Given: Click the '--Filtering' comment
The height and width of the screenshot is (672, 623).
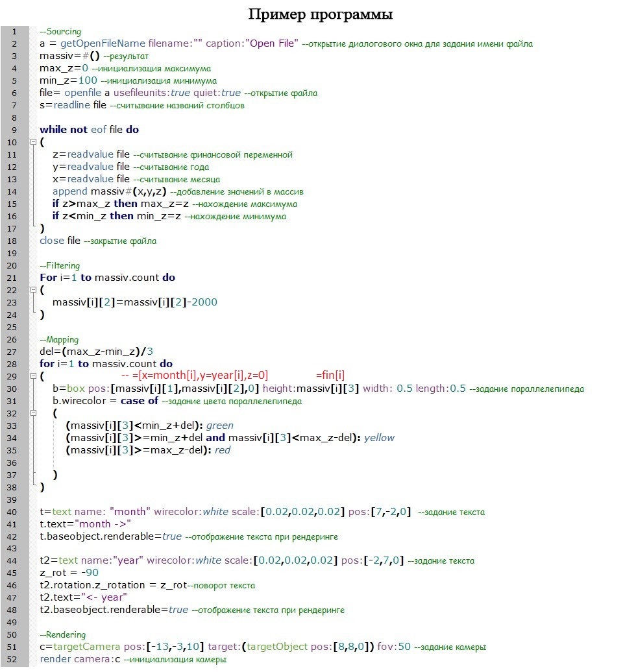Looking at the screenshot, I should [60, 266].
